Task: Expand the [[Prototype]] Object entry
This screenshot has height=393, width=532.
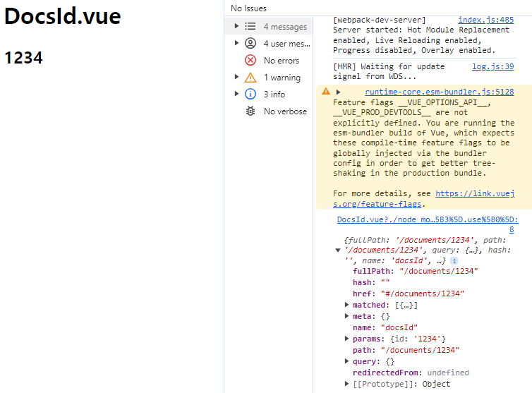Action: 346,384
